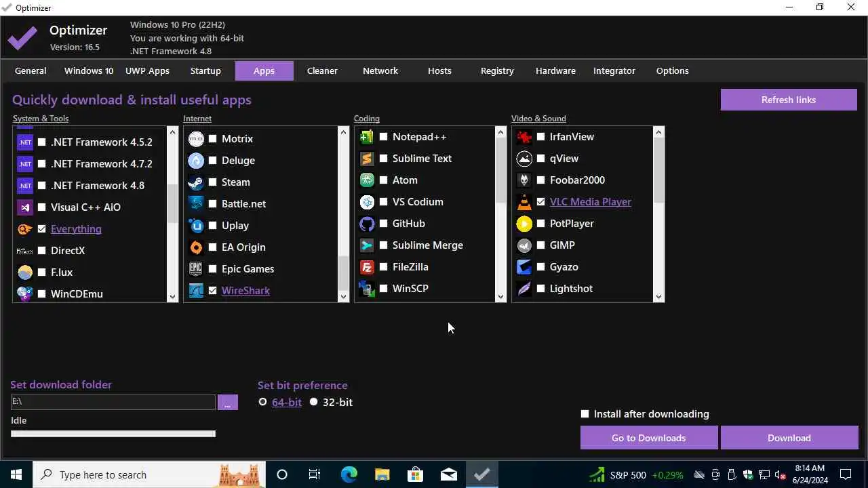
Task: Go to the Cleaner tab
Action: [322, 70]
